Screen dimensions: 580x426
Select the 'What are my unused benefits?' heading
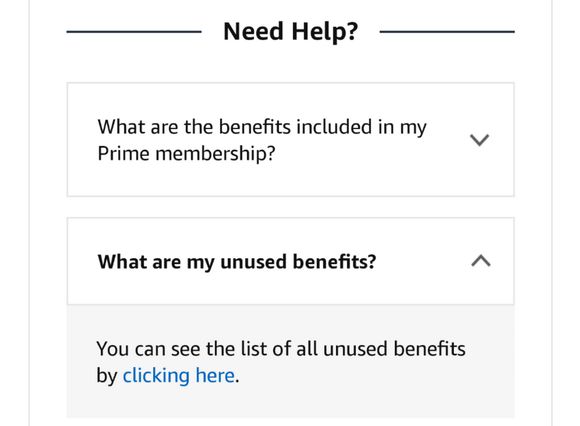(237, 262)
